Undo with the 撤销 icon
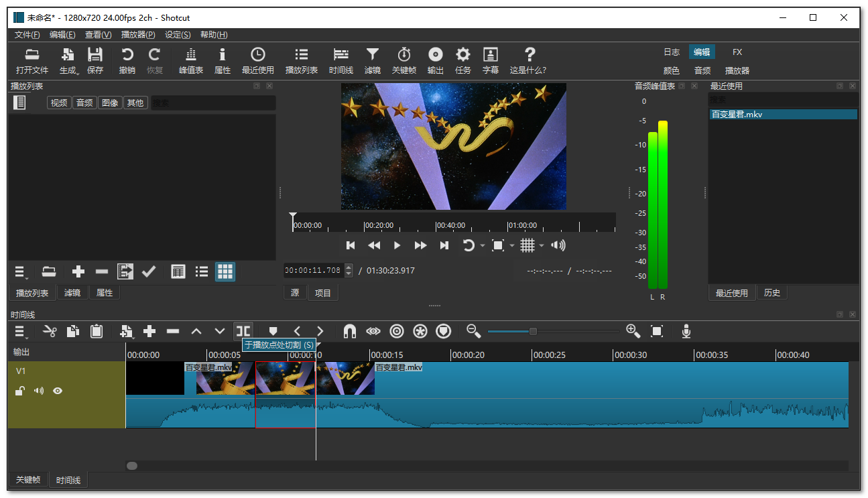 [127, 61]
